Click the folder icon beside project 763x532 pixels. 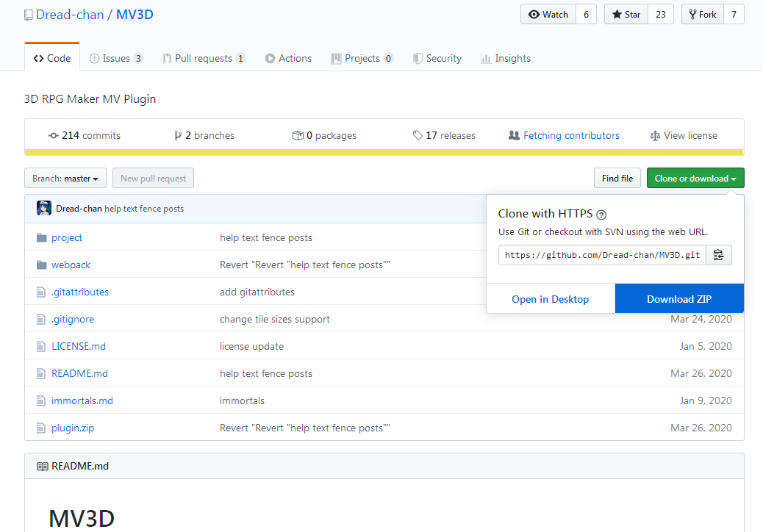click(x=41, y=238)
